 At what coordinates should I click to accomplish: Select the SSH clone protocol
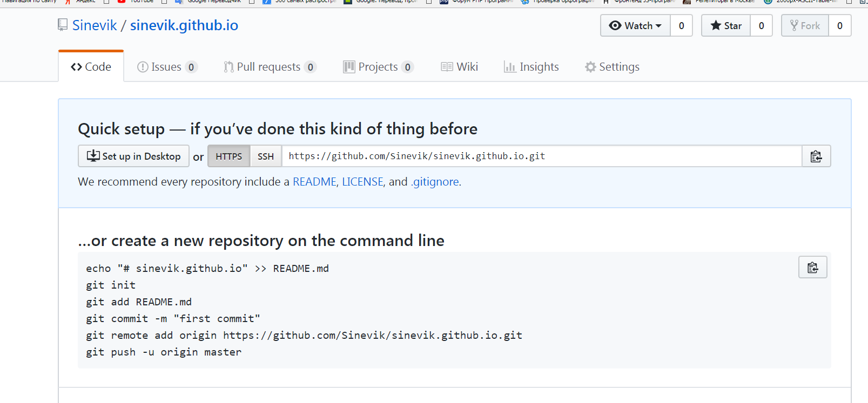pos(266,156)
